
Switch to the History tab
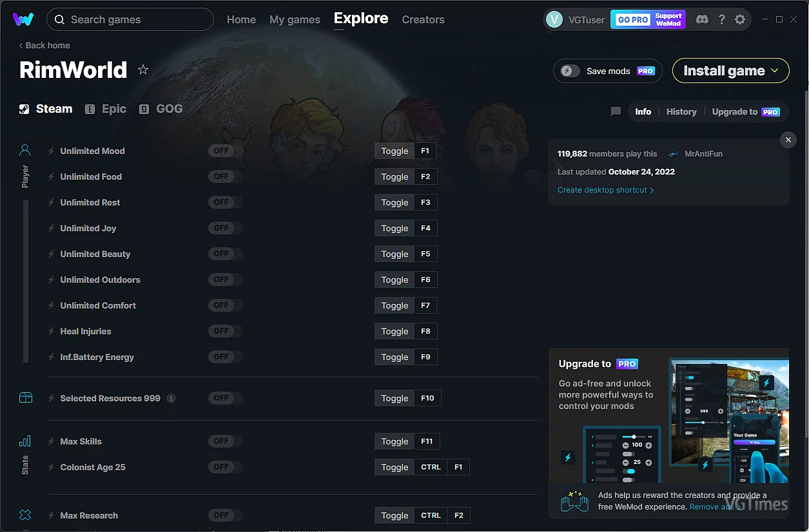pos(681,111)
